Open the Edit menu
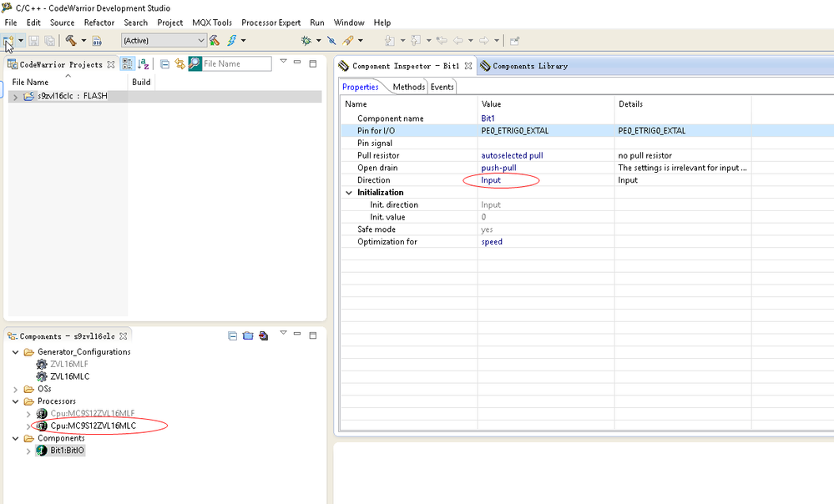The height and width of the screenshot is (504, 834). [33, 23]
